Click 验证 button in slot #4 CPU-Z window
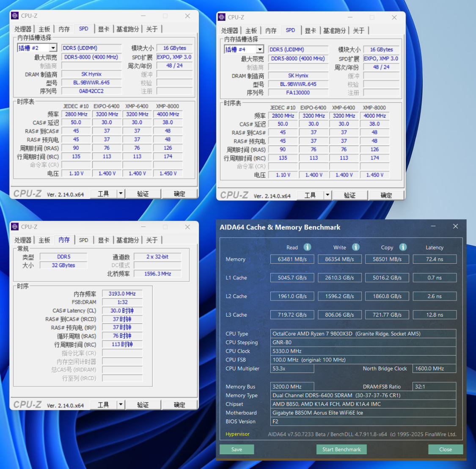The image size is (476, 469). point(350,195)
